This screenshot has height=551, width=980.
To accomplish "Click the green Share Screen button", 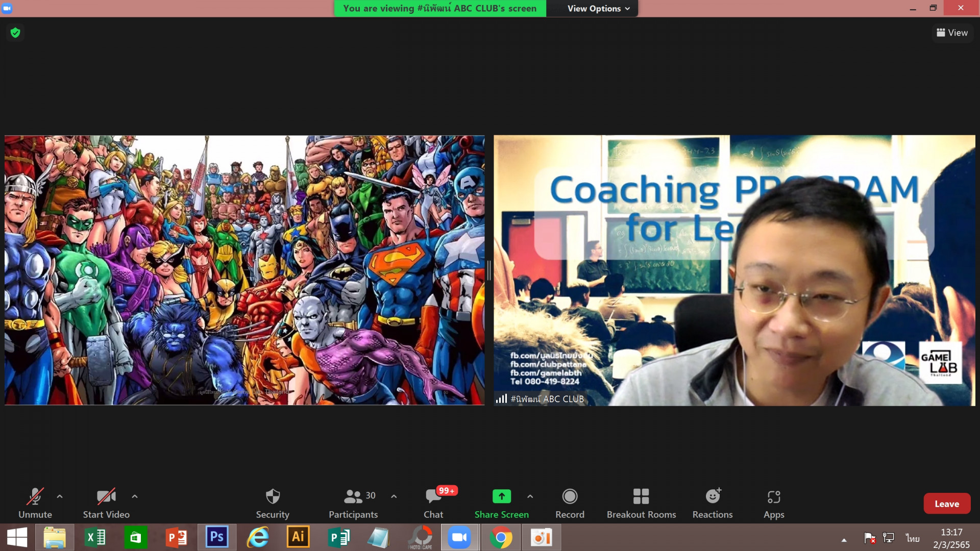I will point(501,503).
